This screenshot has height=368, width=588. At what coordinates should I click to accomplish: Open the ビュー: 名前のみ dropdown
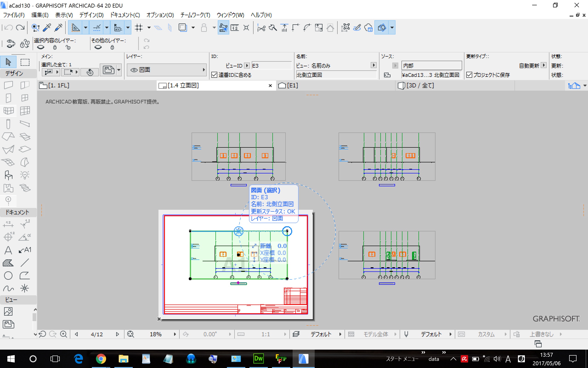pos(374,65)
